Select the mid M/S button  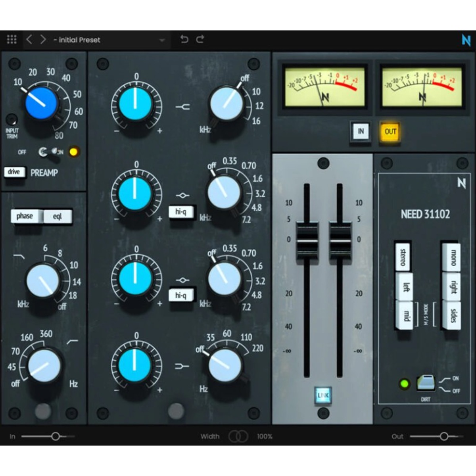point(405,315)
